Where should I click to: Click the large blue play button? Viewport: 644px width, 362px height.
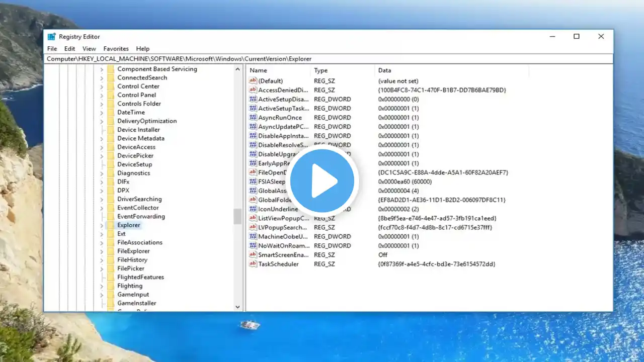[x=323, y=180]
